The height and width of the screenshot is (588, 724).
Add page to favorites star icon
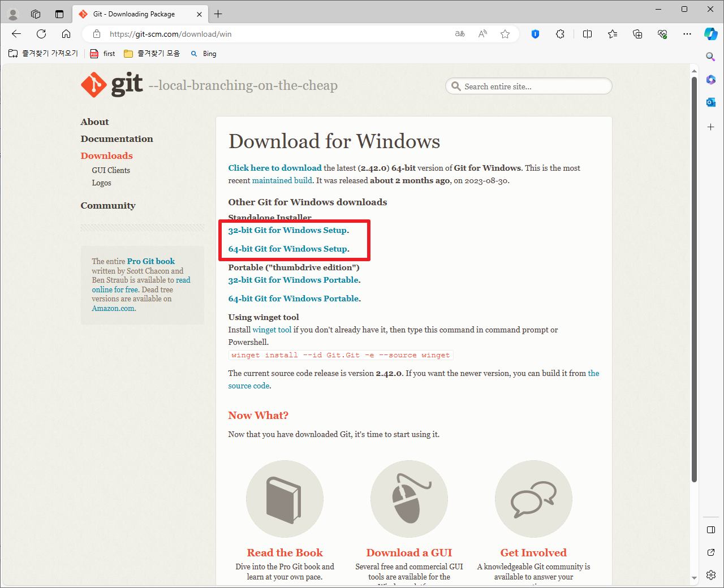pos(505,34)
